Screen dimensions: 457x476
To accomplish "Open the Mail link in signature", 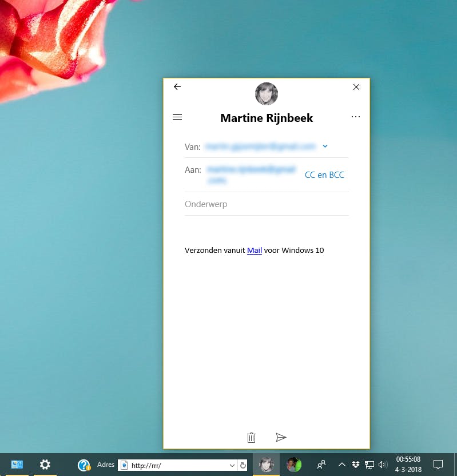I will [255, 251].
